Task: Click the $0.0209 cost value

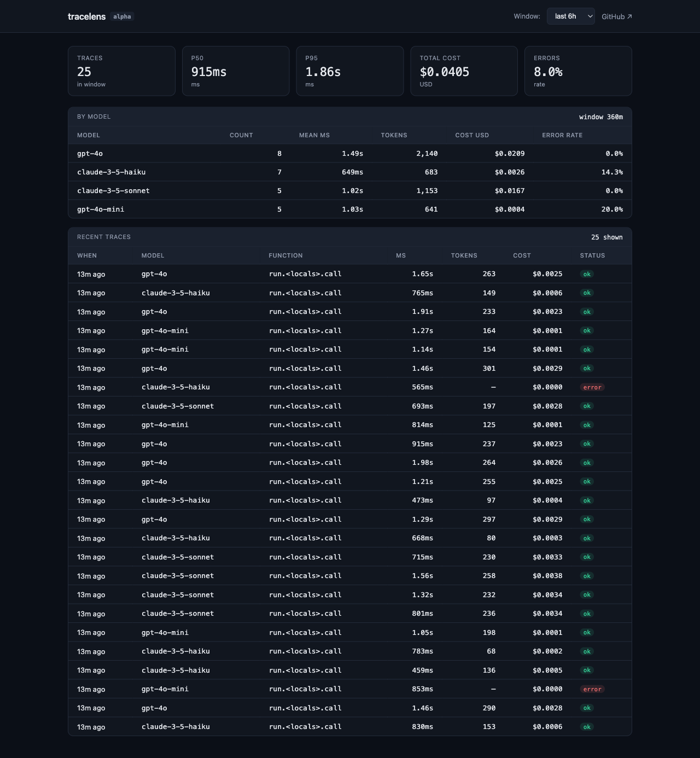Action: 510,154
